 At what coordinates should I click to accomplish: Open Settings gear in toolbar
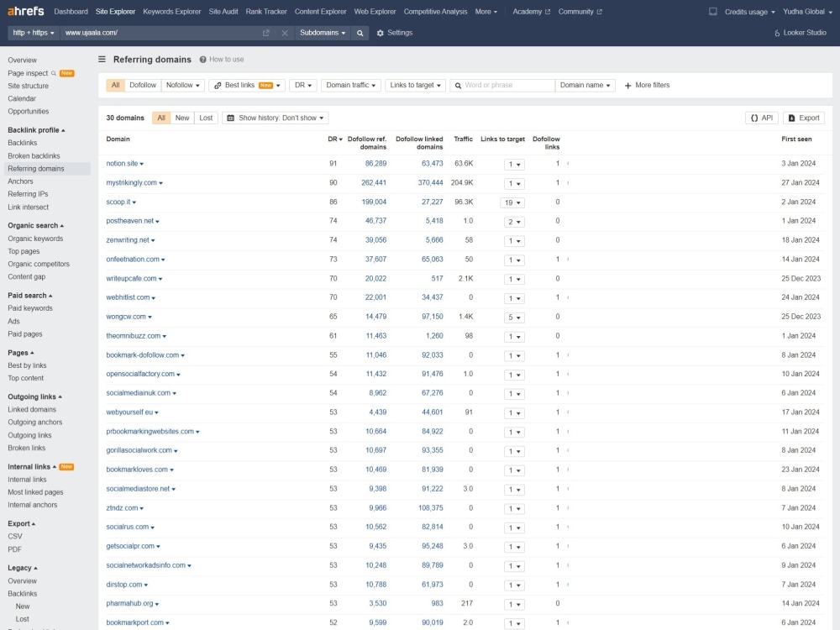[x=381, y=34]
